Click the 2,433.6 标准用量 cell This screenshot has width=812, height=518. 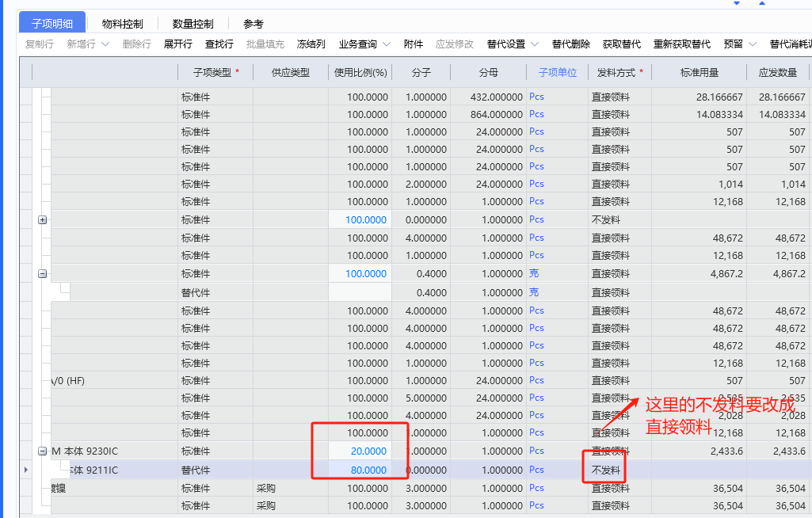coord(699,451)
